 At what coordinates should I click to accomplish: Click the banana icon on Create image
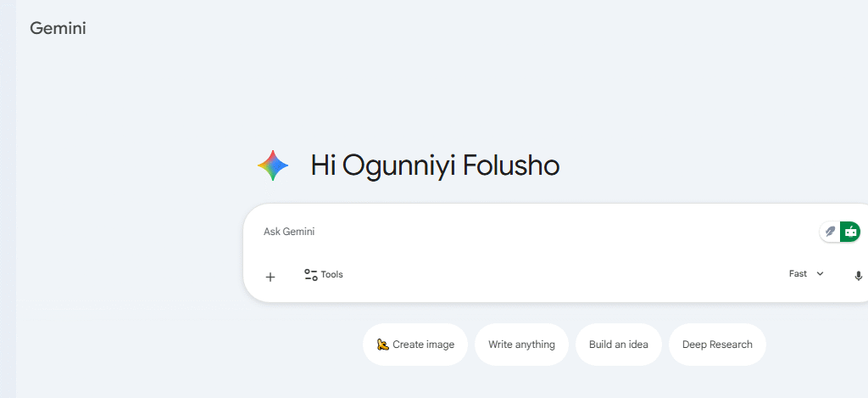point(383,345)
